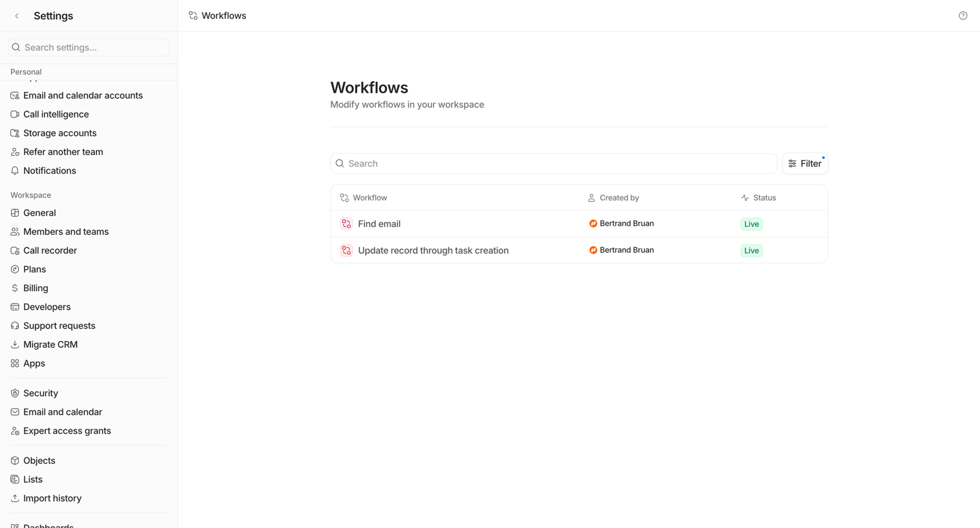This screenshot has height=528, width=980.
Task: Click the Workflows breadcrumb title
Action: 224,16
